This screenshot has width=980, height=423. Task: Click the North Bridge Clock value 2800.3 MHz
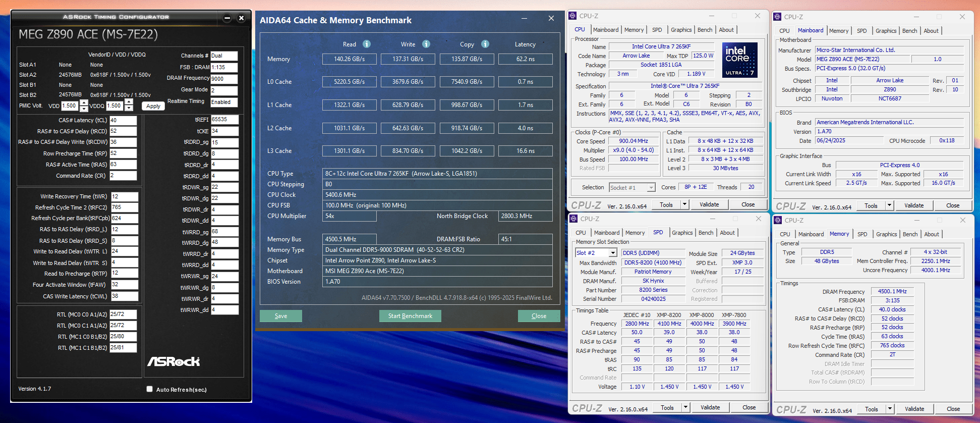coord(525,216)
